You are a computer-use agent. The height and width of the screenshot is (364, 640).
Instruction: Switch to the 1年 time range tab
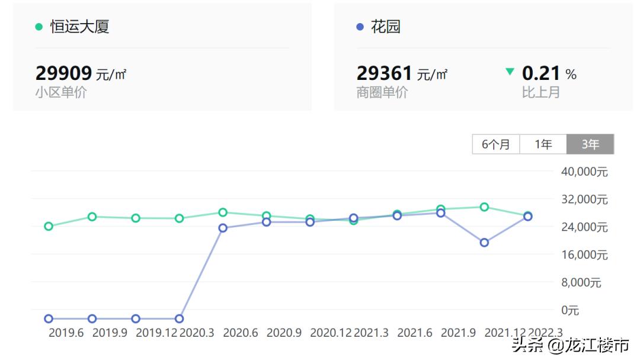(x=543, y=144)
